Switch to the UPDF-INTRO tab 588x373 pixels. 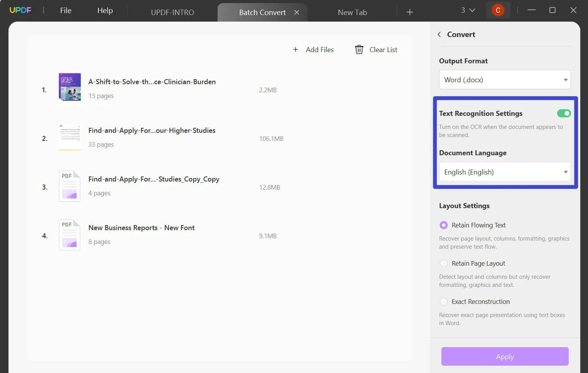[x=172, y=12]
